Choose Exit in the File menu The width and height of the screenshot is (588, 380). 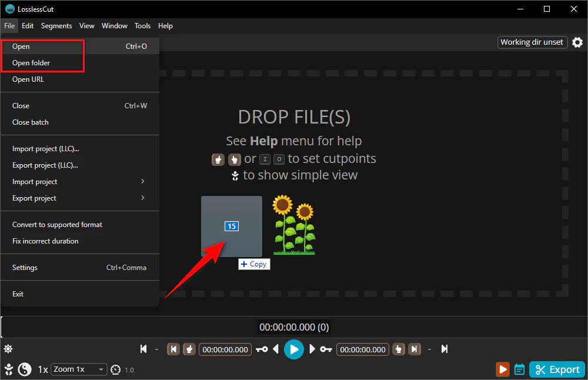(x=80, y=294)
